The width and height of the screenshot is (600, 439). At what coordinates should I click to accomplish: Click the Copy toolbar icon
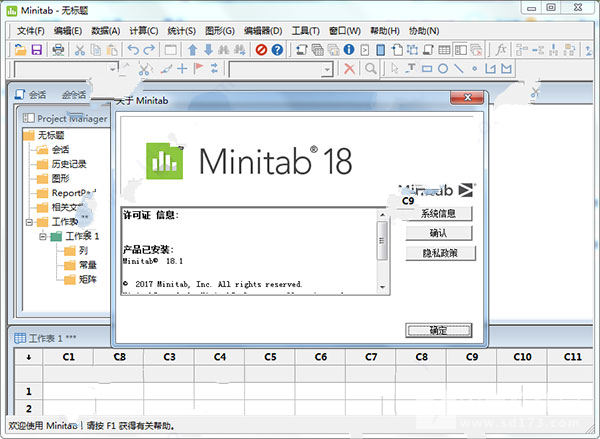(x=96, y=50)
